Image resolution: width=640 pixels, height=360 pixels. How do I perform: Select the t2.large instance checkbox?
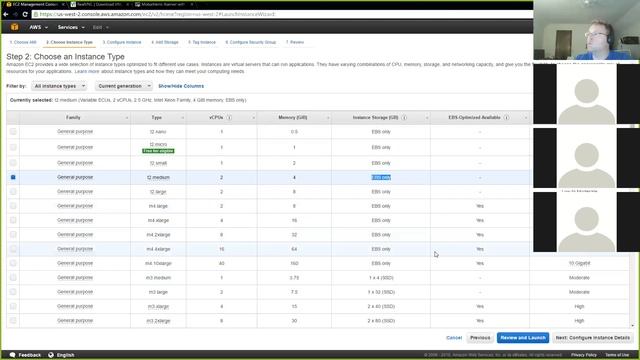point(13,191)
